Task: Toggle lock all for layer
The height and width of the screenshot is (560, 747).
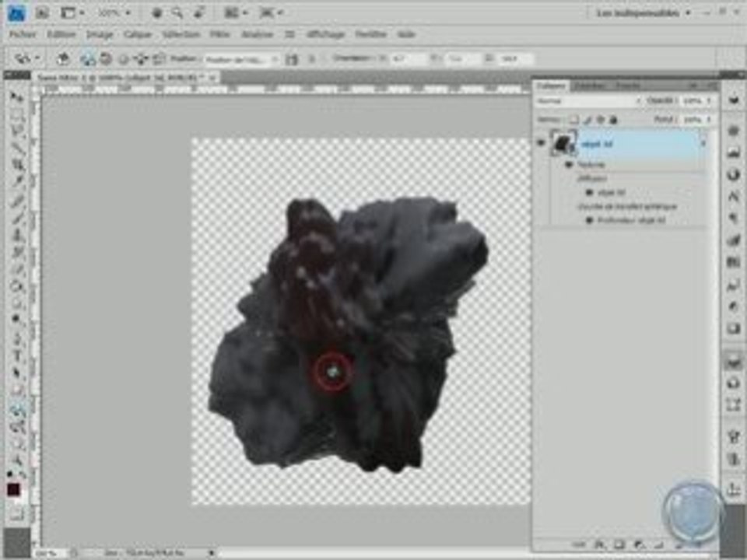Action: click(x=614, y=120)
